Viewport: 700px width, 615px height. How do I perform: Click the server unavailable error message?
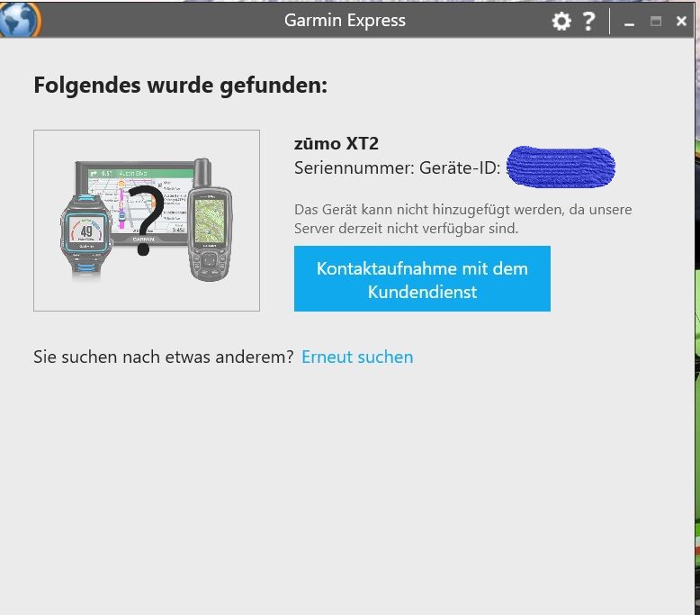pyautogui.click(x=462, y=219)
